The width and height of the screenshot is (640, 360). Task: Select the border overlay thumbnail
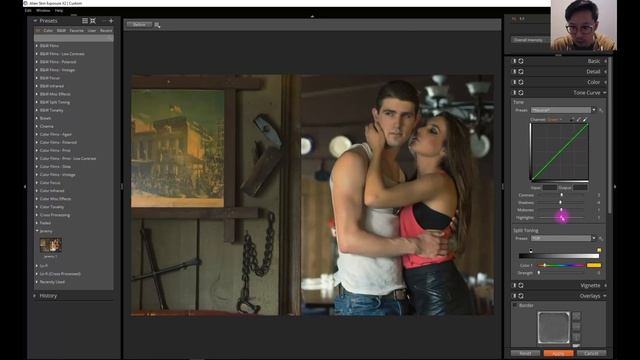tap(554, 327)
